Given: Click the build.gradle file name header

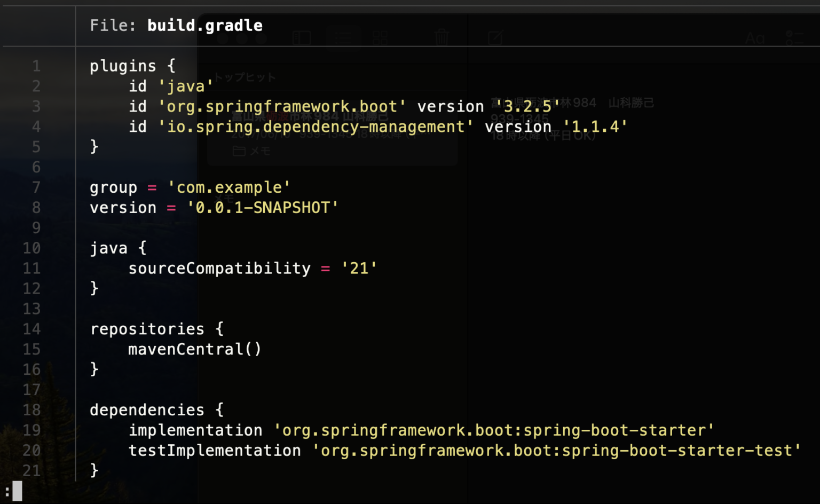Looking at the screenshot, I should click(x=204, y=26).
